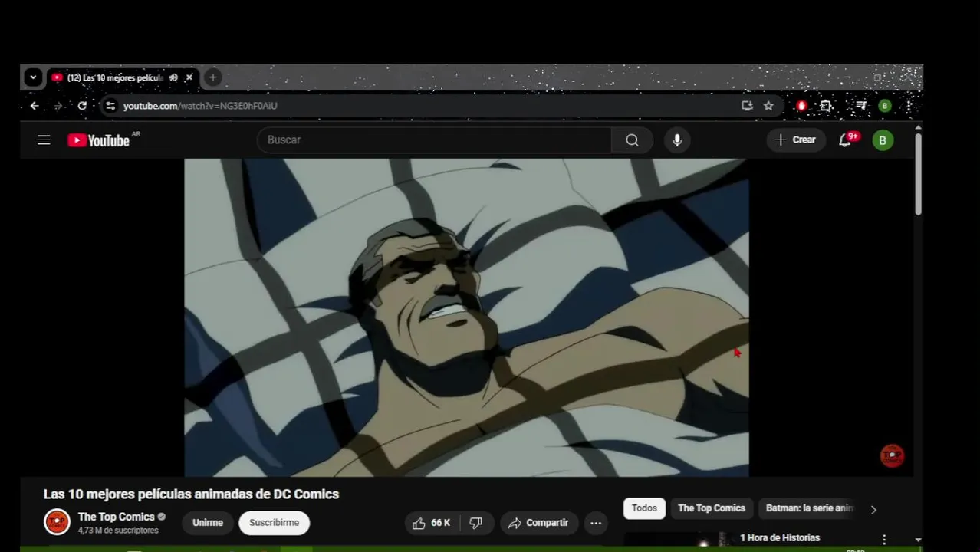Open the browser extensions puzzle icon
The height and width of the screenshot is (552, 980).
point(826,106)
